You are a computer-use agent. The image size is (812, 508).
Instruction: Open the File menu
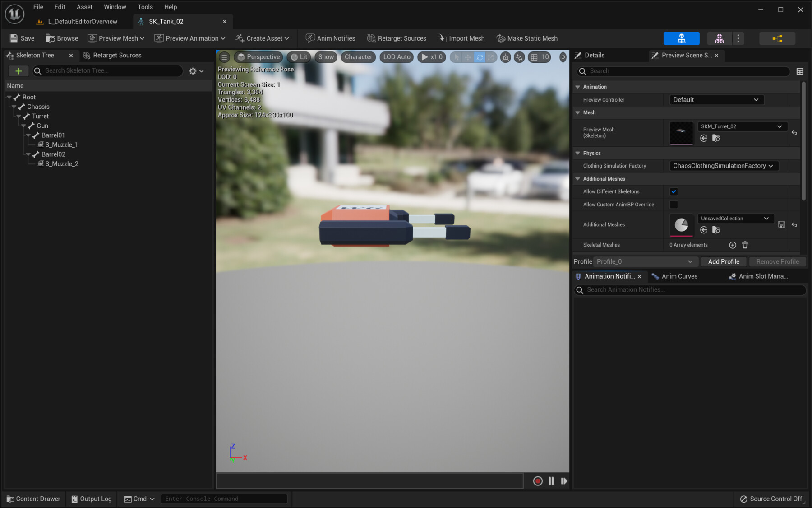pyautogui.click(x=38, y=7)
